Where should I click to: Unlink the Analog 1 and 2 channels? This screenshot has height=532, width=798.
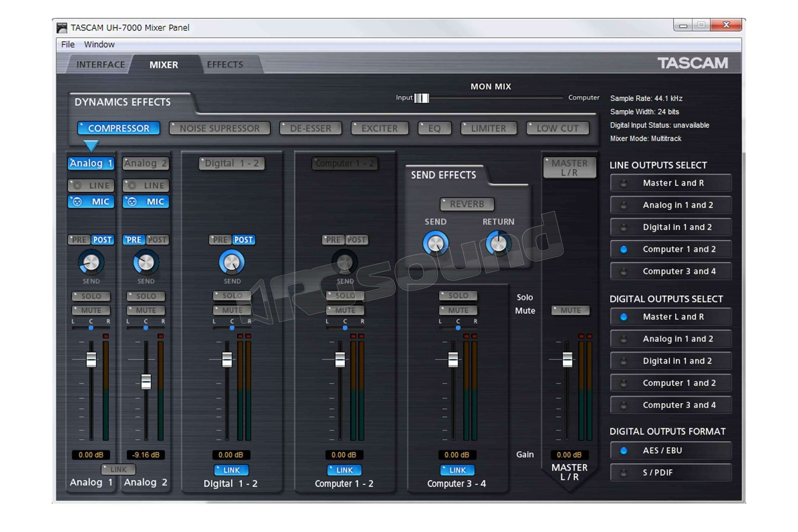click(118, 469)
